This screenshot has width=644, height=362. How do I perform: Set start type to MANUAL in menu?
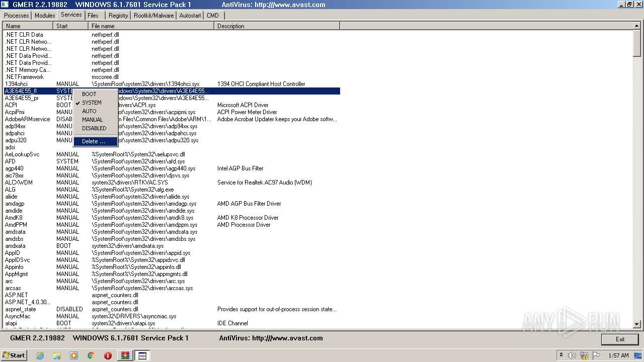(96, 120)
